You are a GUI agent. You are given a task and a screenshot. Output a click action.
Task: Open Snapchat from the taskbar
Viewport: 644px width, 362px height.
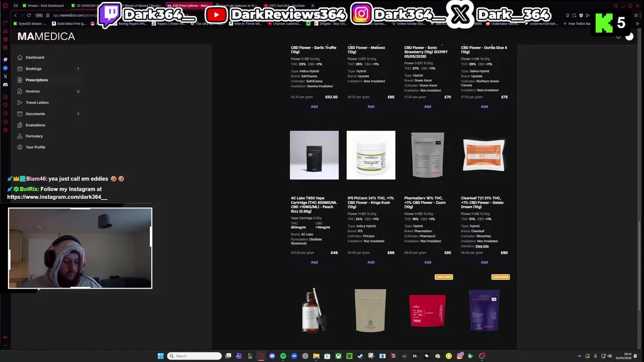pyautogui.click(x=449, y=356)
